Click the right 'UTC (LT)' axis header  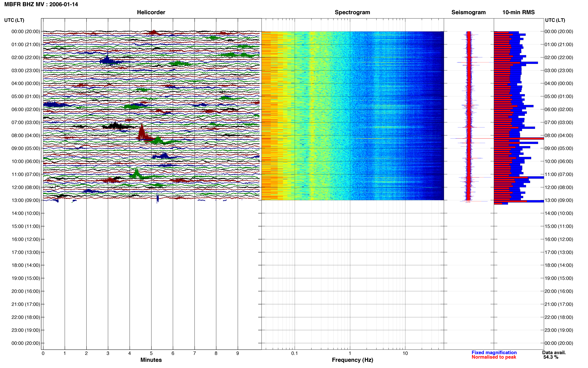(555, 20)
